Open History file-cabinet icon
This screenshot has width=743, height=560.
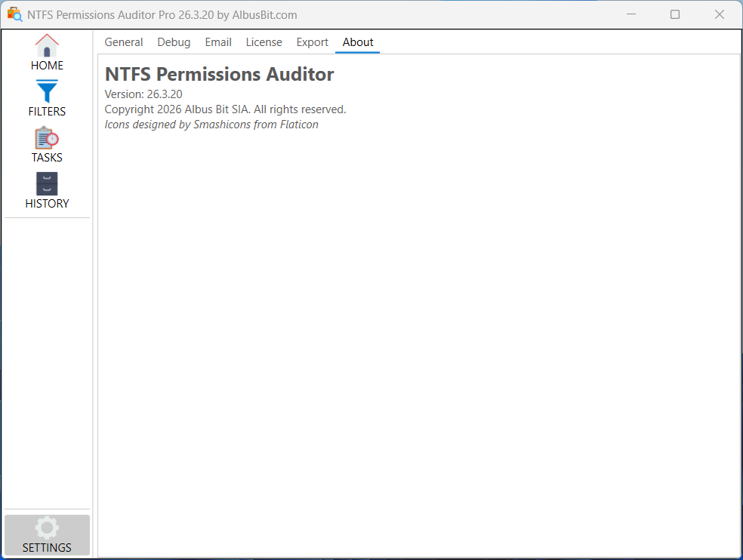click(x=47, y=184)
